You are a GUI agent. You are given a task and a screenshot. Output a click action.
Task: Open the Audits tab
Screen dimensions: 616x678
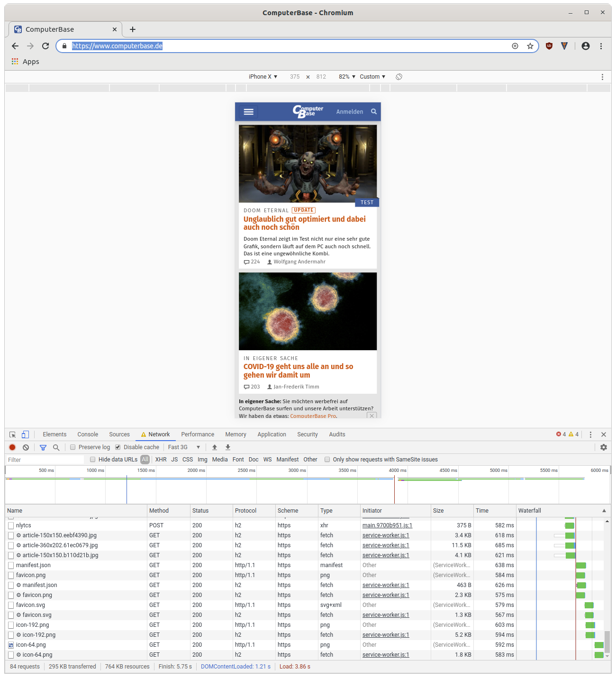[x=337, y=434]
